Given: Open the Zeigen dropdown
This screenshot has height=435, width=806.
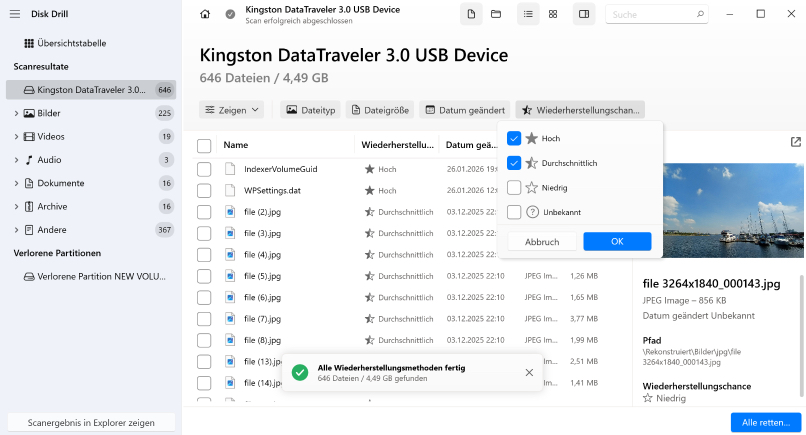Looking at the screenshot, I should tap(231, 110).
